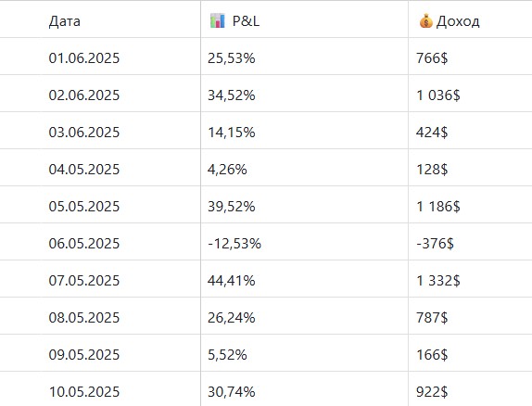Select the date cell 03.06.2025
Image resolution: width=532 pixels, height=406 pixels.
tap(84, 132)
